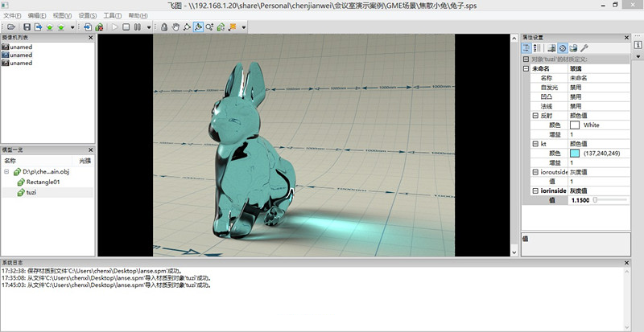The height and width of the screenshot is (332, 644).
Task: Click the monitor icon in properties toolbar
Action: tap(552, 48)
